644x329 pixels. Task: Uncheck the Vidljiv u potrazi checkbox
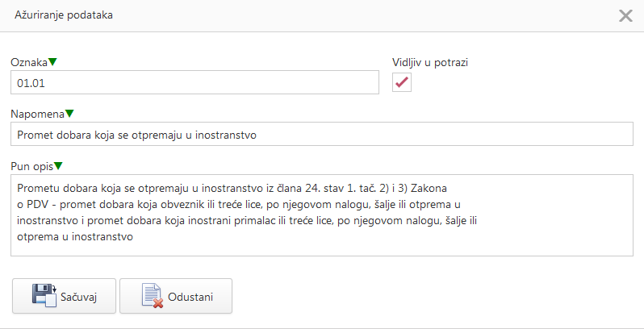point(402,82)
